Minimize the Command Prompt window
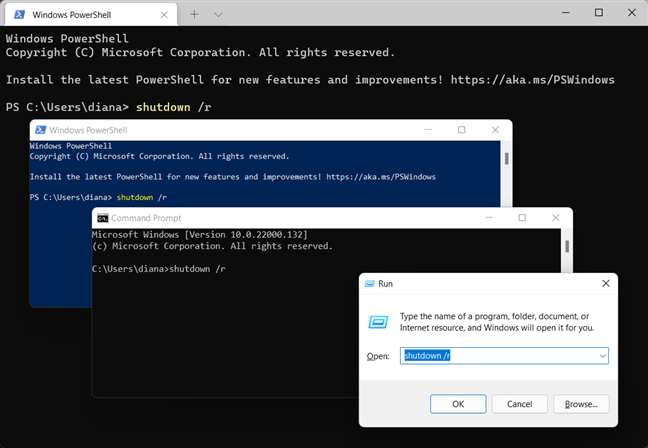 click(489, 217)
